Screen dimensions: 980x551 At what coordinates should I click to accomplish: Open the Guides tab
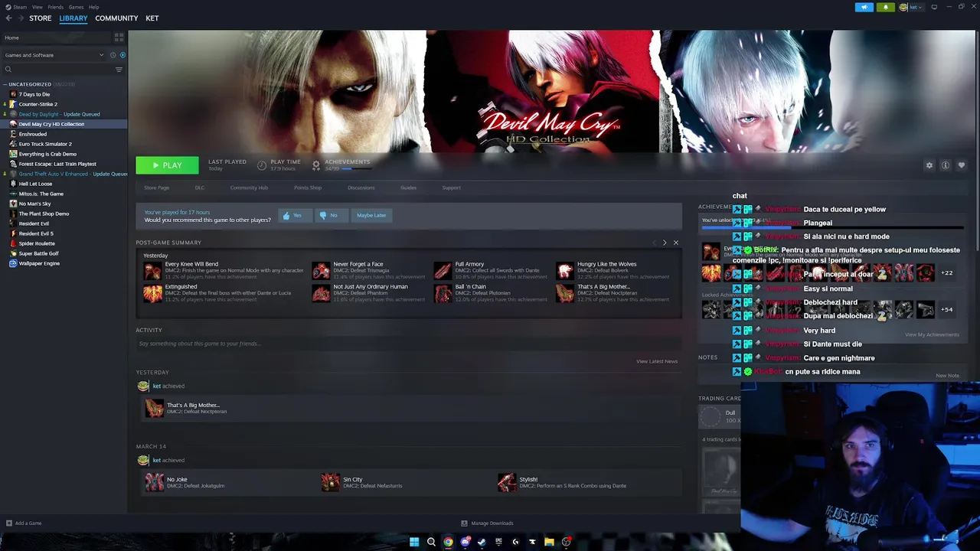coord(408,187)
